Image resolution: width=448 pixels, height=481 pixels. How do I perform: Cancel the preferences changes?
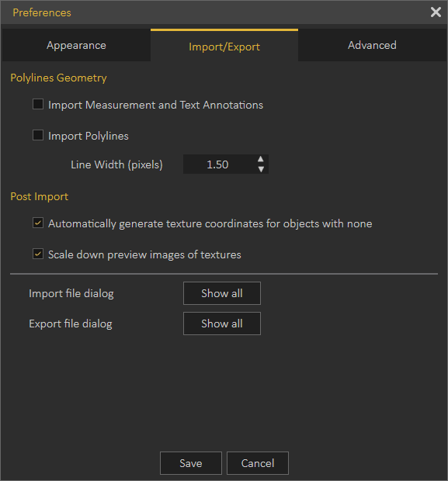click(x=258, y=463)
